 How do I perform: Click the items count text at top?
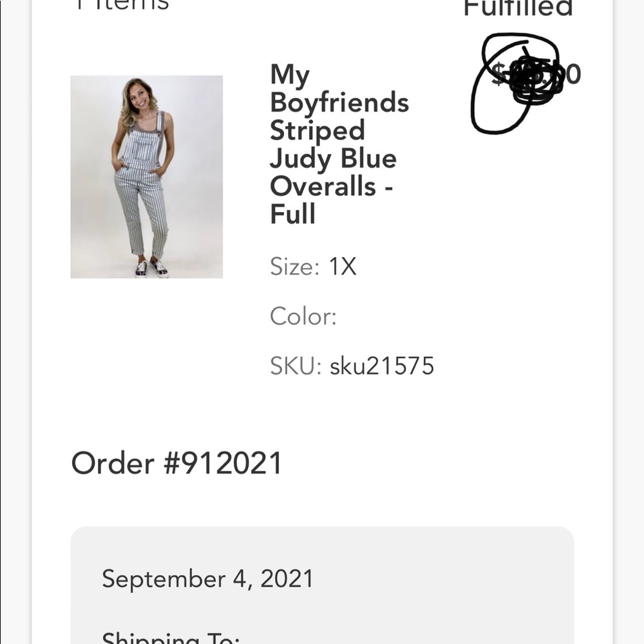[122, 5]
